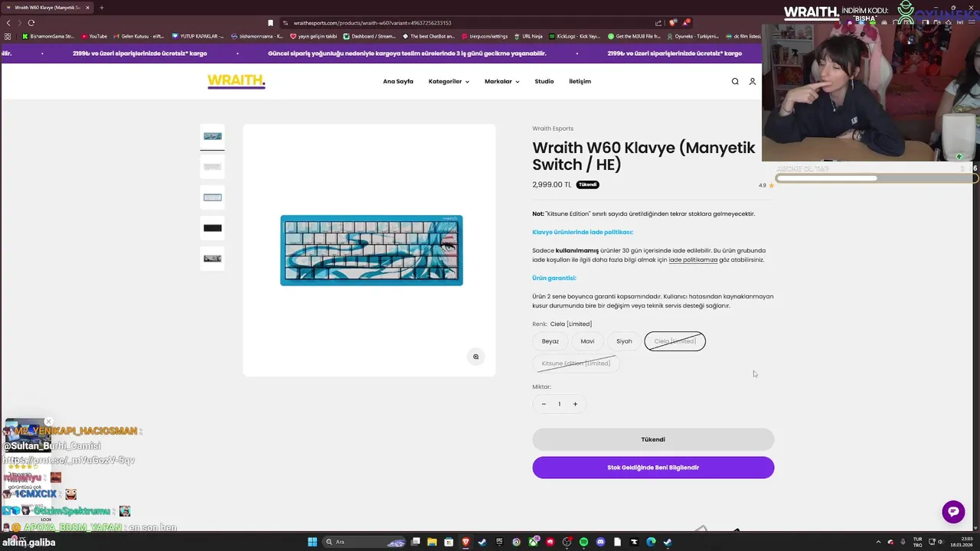Open the Studio navigation item
The width and height of the screenshot is (980, 551).
click(x=544, y=81)
